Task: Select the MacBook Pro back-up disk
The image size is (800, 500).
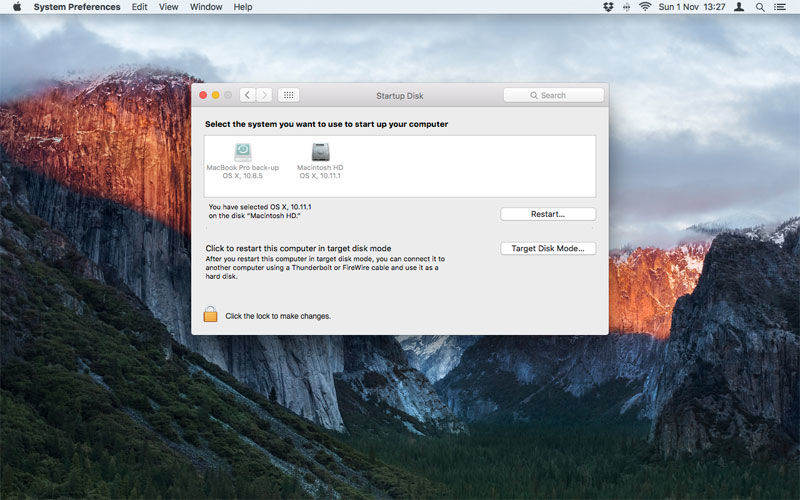Action: [x=243, y=161]
